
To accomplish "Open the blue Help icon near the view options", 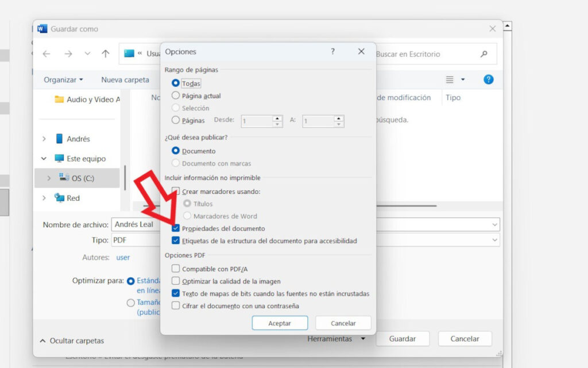I will (488, 79).
